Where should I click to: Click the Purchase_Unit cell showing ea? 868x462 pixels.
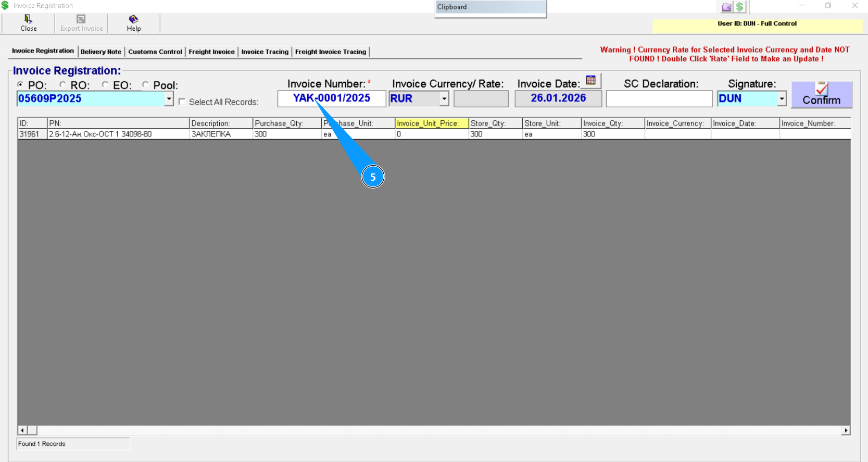358,134
